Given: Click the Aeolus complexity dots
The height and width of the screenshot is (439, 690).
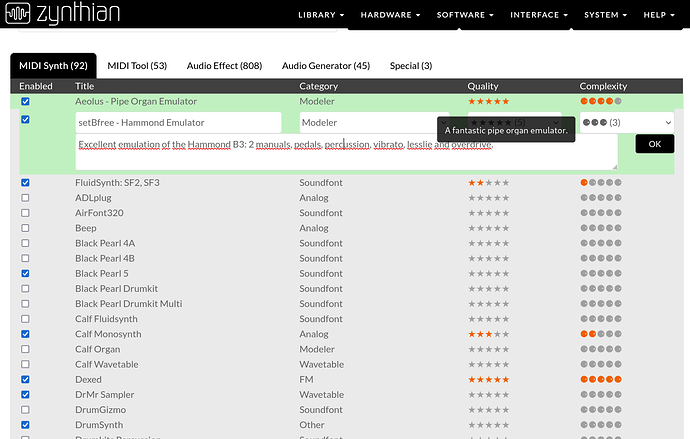Looking at the screenshot, I should pos(601,101).
